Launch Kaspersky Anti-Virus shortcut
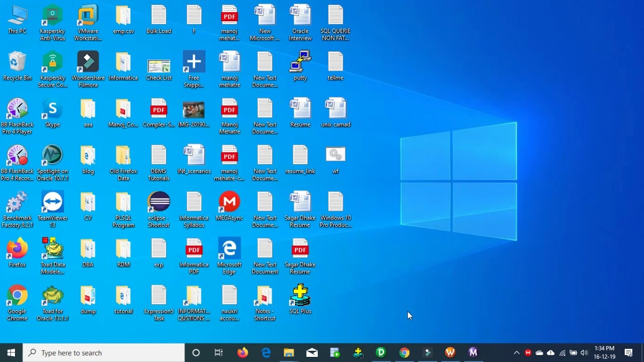The image size is (644, 362). point(52,23)
